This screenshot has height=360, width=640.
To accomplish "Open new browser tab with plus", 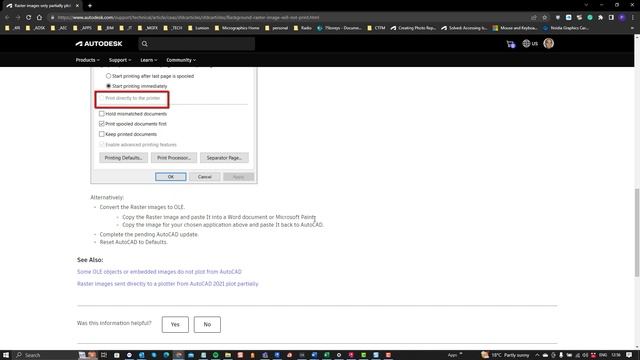I will tap(90, 6).
